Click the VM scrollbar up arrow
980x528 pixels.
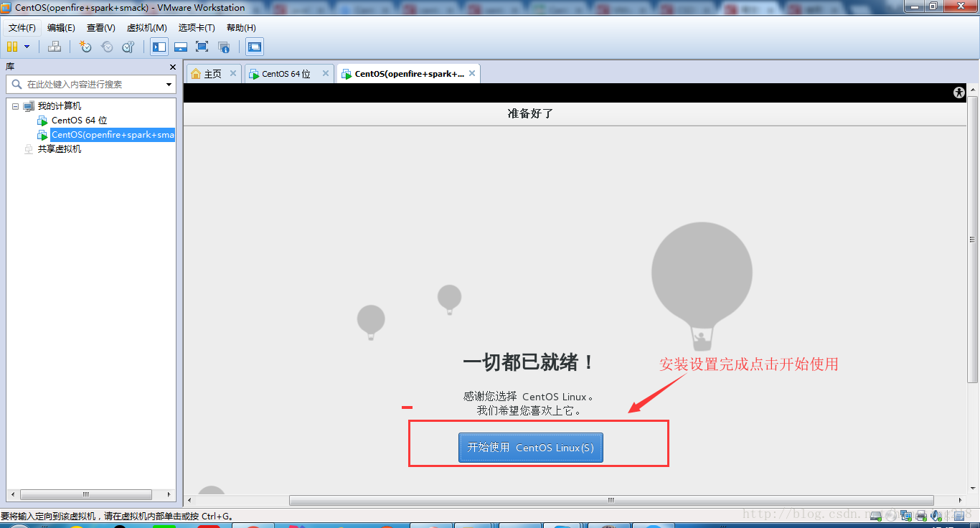[x=974, y=90]
